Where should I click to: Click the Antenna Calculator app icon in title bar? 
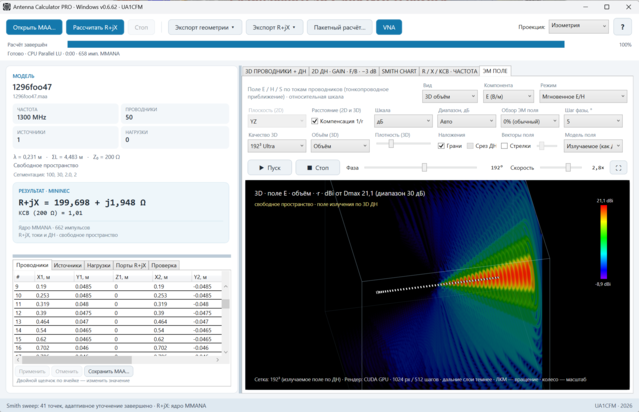click(x=7, y=7)
